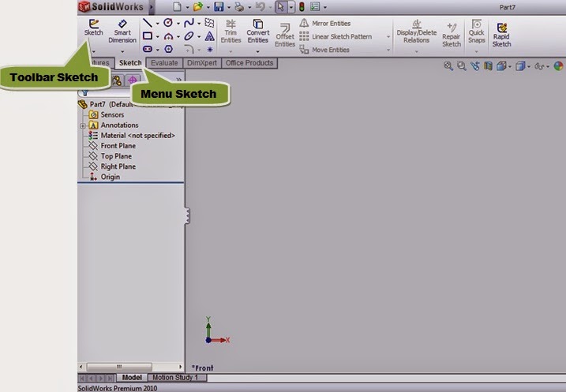This screenshot has height=392, width=566.
Task: Open dropdown arrow beside Rectangle tool
Action: pos(157,36)
